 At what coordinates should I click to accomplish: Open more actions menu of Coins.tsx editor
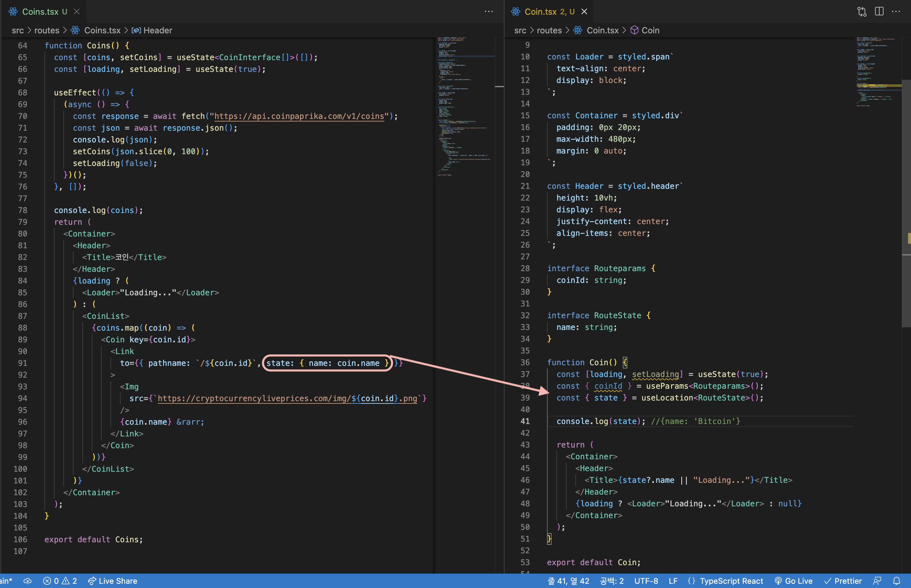[x=488, y=11]
